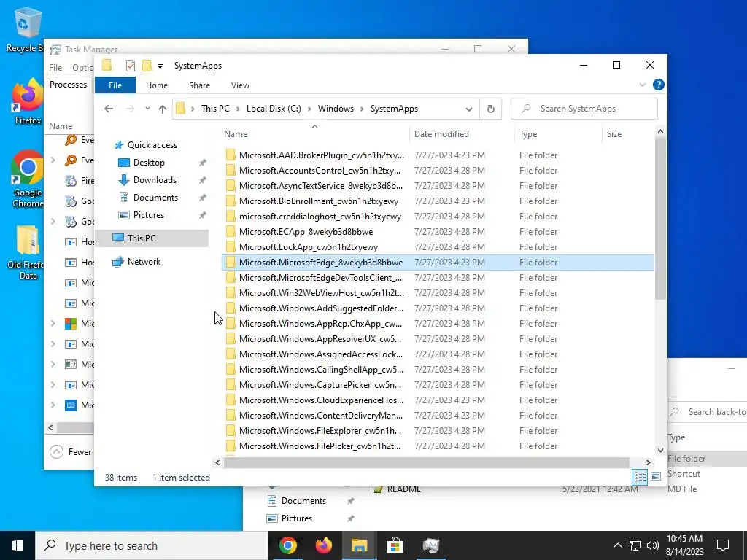Focus the Search SystemApps field
This screenshot has height=560, width=747.
coord(584,109)
